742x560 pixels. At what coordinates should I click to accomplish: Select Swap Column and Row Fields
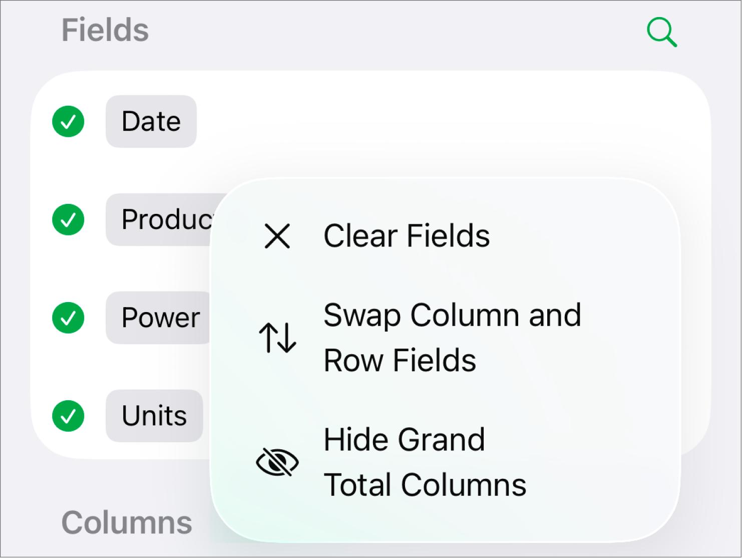click(x=452, y=316)
